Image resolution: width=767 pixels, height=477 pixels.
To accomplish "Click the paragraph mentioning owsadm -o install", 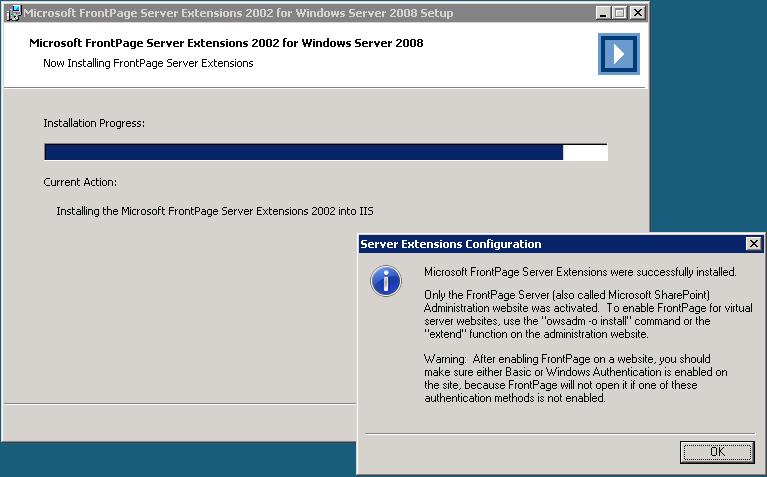I will point(588,315).
